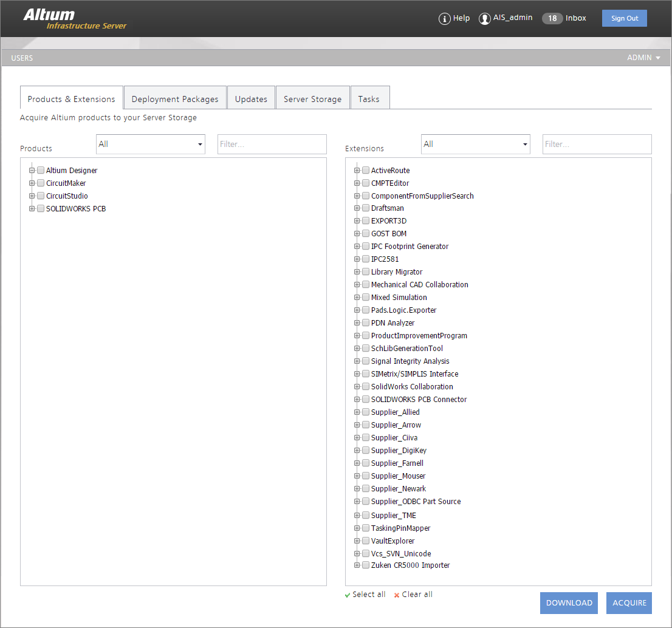Click the Extensions filter text field
The height and width of the screenshot is (628, 672).
[597, 145]
